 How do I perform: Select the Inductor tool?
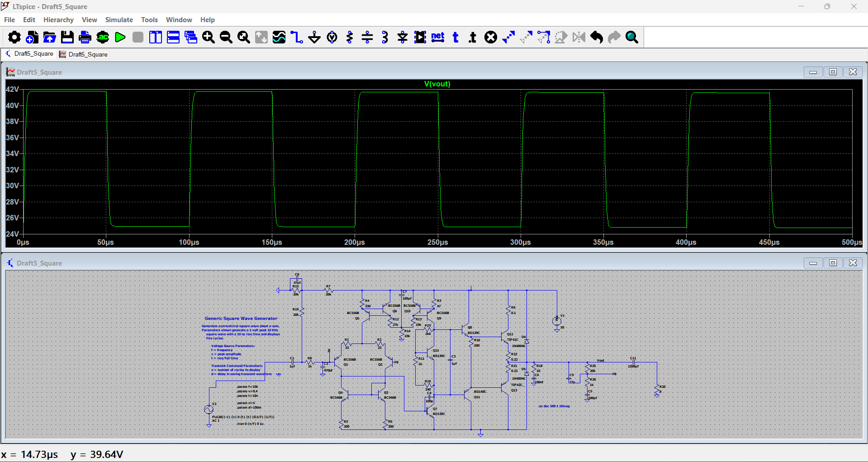click(x=385, y=37)
